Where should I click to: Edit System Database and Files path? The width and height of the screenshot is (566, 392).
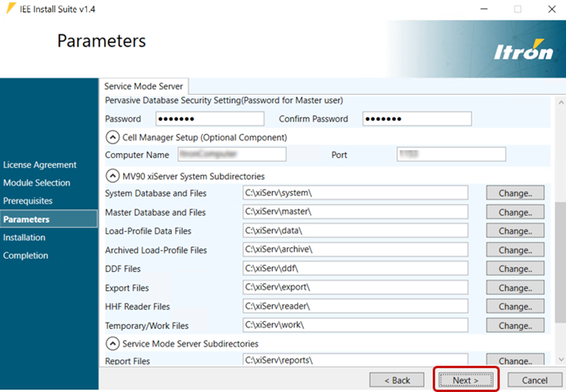coord(355,192)
